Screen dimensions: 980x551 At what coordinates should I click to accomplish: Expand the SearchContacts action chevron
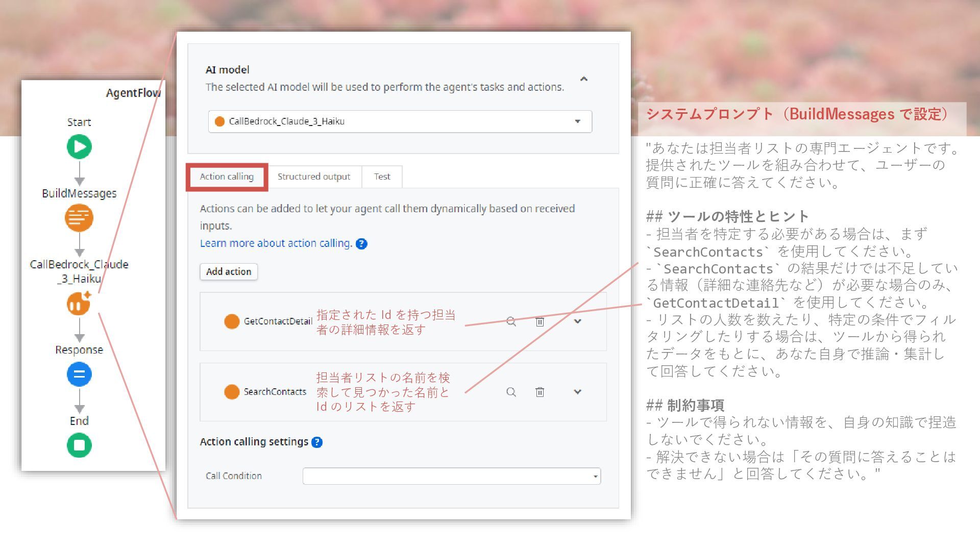[577, 392]
